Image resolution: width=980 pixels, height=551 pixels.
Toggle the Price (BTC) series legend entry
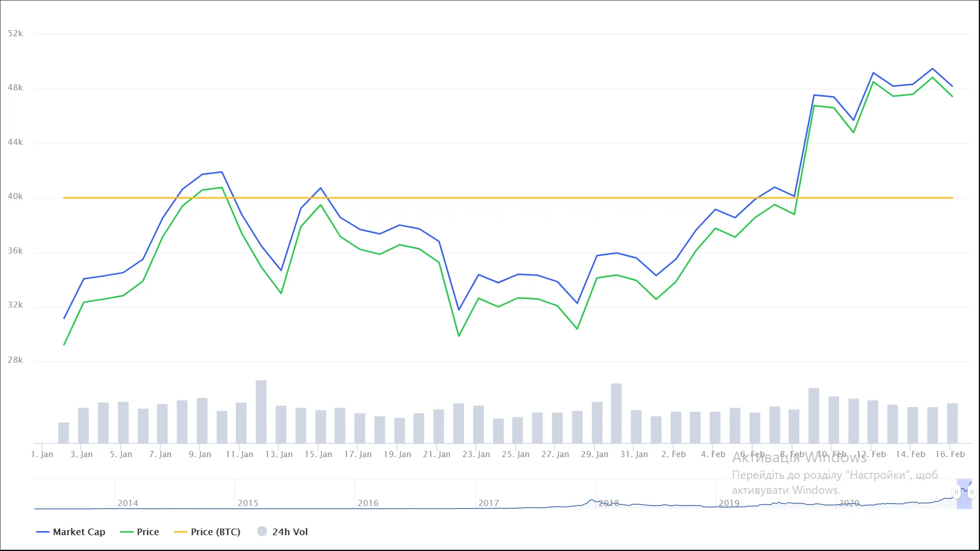[x=207, y=532]
